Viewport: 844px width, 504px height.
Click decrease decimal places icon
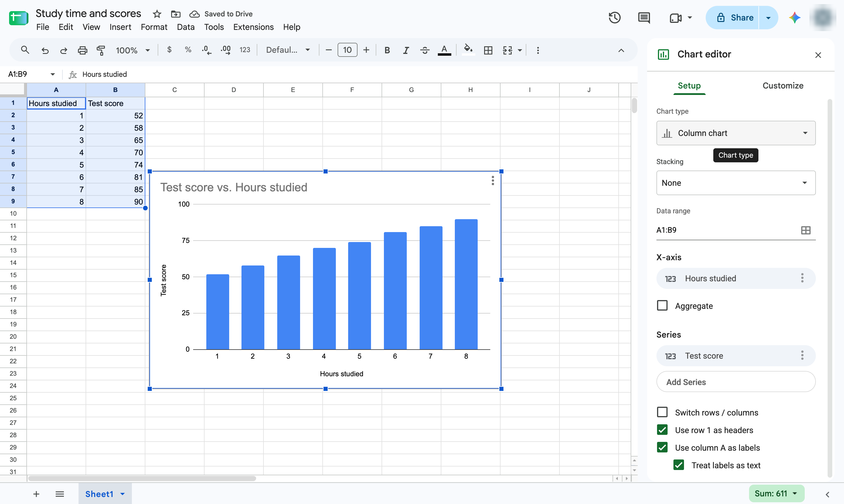[x=207, y=50]
